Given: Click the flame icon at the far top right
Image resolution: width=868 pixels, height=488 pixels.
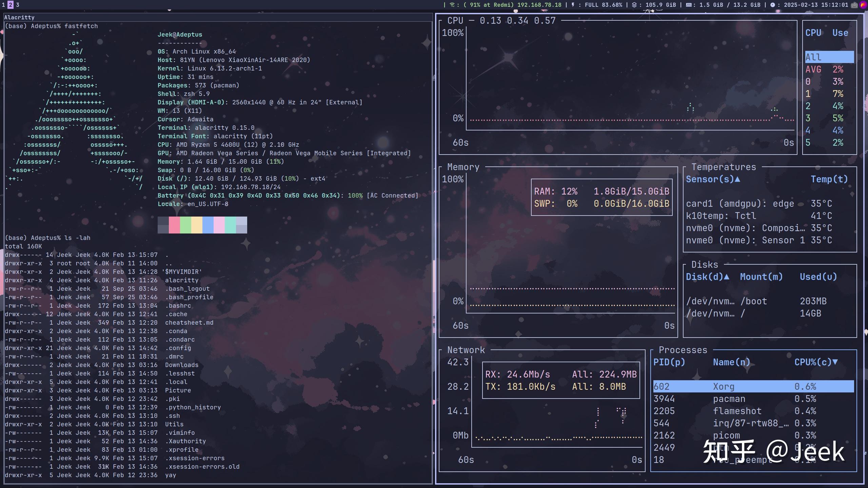Looking at the screenshot, I should [x=862, y=5].
